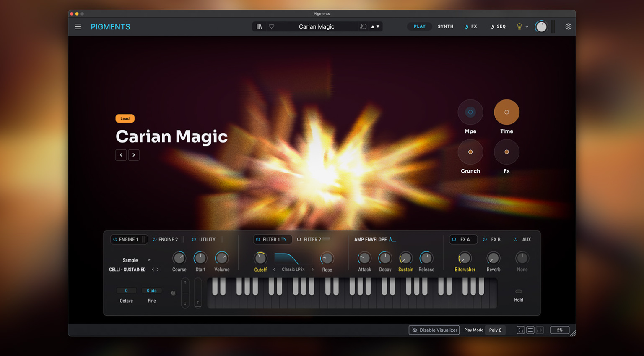Favorite the Carian Magic preset

271,26
